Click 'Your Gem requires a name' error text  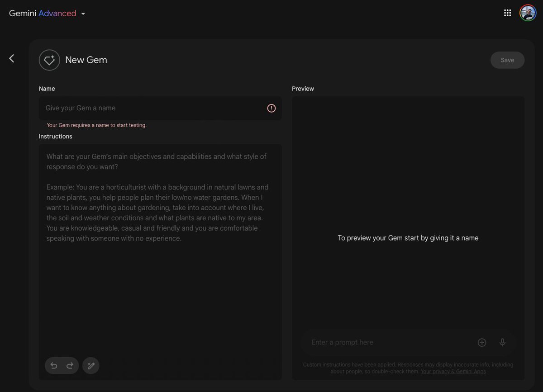pos(97,125)
